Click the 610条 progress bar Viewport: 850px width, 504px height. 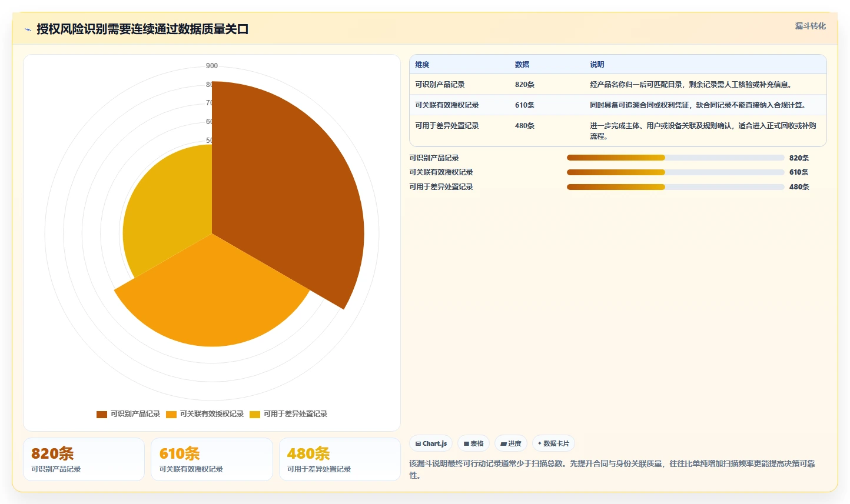click(x=676, y=172)
